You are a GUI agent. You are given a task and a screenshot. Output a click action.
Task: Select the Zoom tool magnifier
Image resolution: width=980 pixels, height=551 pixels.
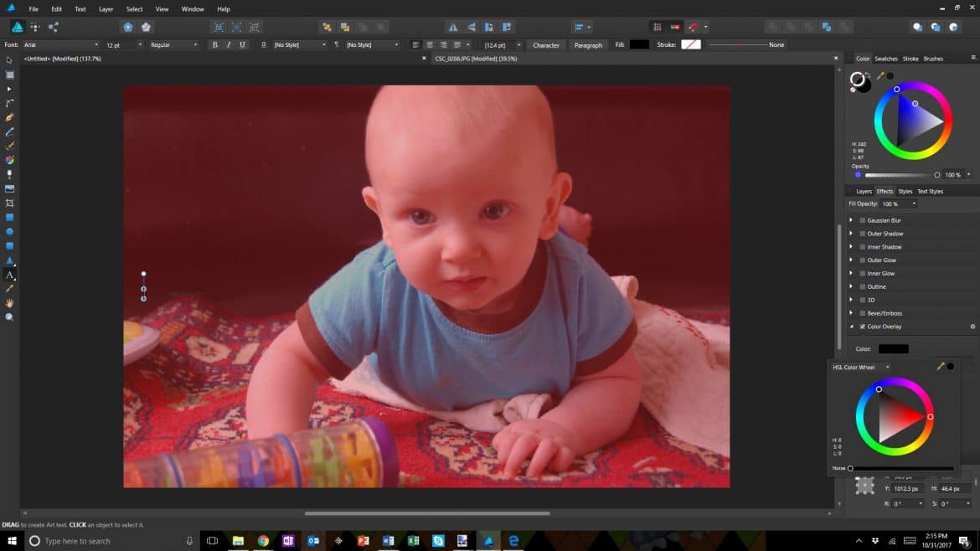[x=9, y=317]
